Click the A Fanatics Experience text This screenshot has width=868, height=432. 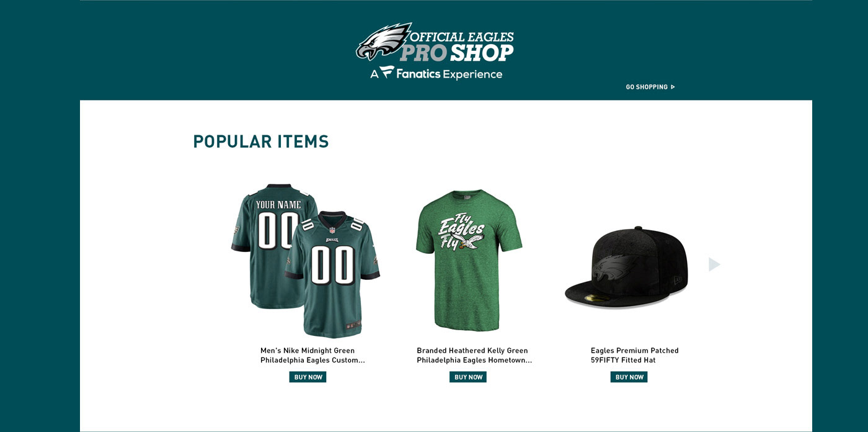pos(436,74)
